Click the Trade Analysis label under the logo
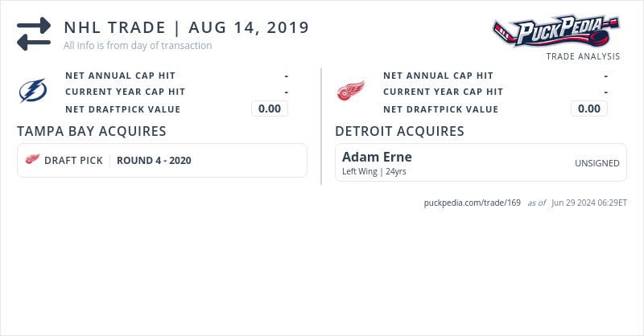The width and height of the screenshot is (644, 336). [583, 56]
